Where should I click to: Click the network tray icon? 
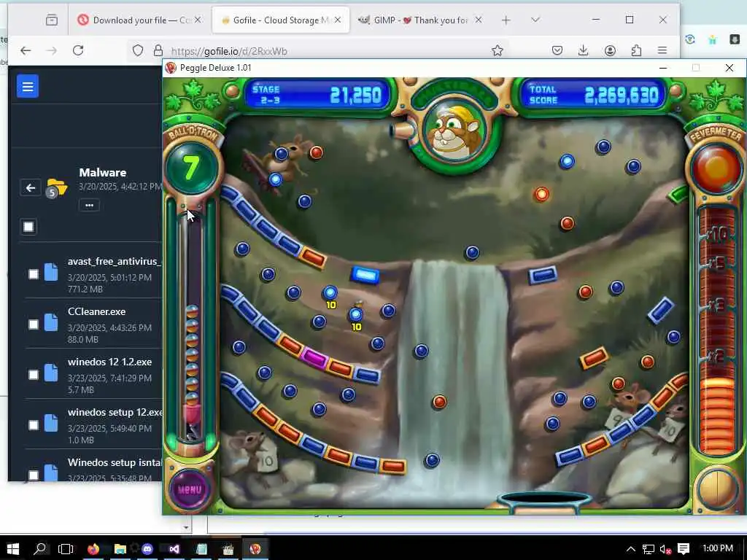tap(649, 549)
